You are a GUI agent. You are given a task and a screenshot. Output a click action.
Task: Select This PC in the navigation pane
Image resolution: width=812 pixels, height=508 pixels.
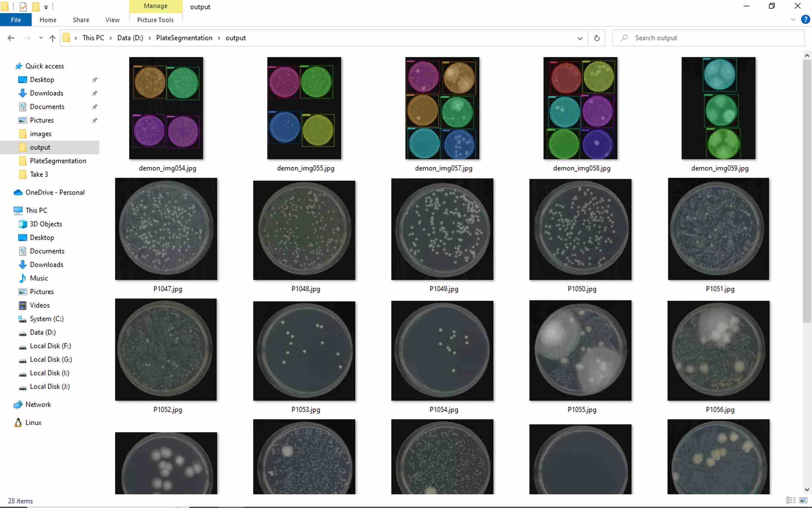[36, 210]
